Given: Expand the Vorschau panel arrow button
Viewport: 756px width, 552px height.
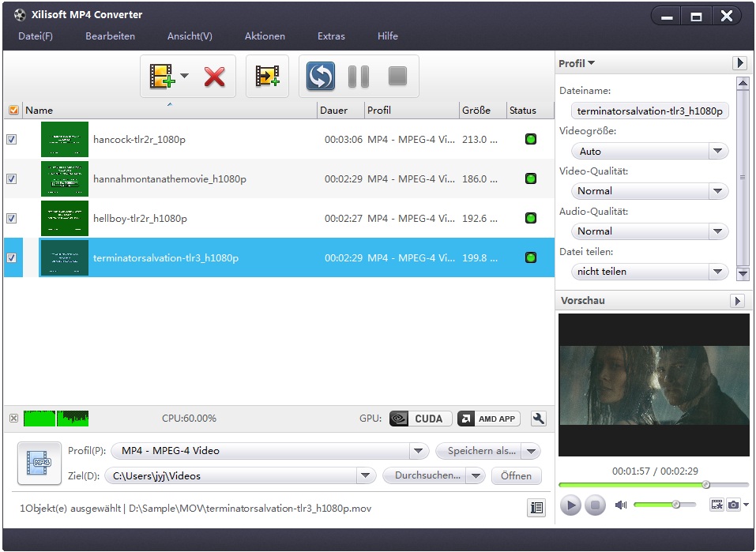Looking at the screenshot, I should coord(737,301).
